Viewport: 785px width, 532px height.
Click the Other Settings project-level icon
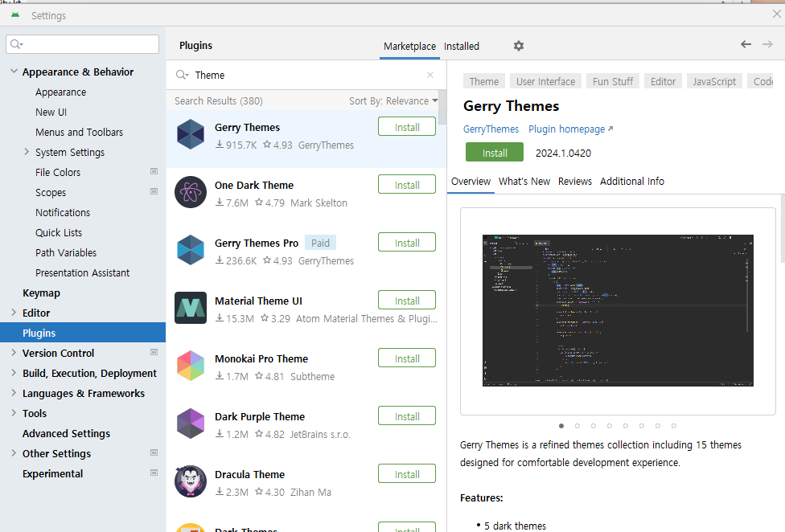pyautogui.click(x=154, y=452)
